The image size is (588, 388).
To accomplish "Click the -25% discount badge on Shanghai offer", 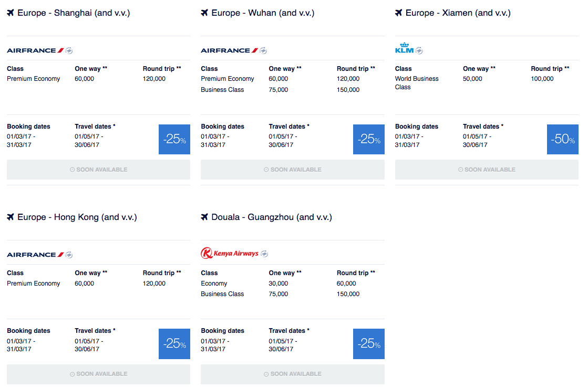I will click(174, 139).
